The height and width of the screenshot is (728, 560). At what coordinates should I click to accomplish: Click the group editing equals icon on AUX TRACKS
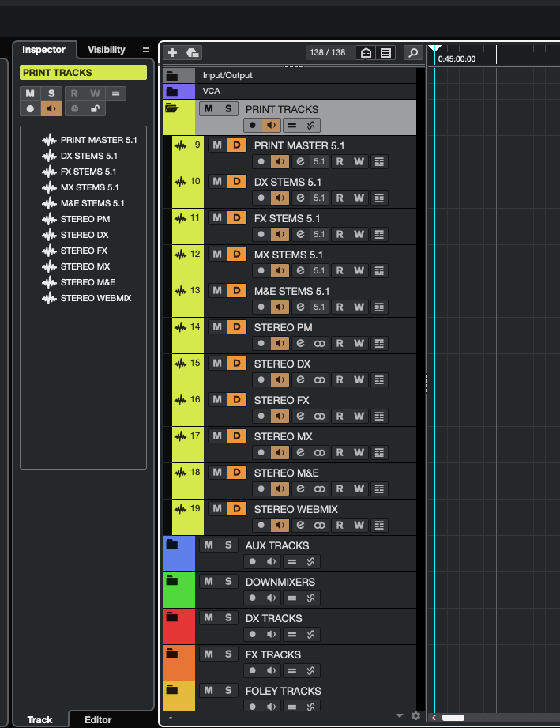291,562
